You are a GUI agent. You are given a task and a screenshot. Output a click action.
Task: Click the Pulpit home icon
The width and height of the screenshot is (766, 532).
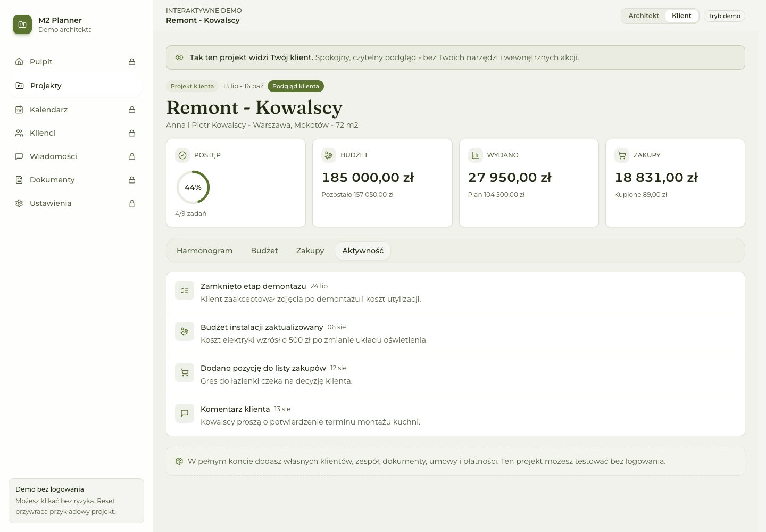[x=19, y=62]
